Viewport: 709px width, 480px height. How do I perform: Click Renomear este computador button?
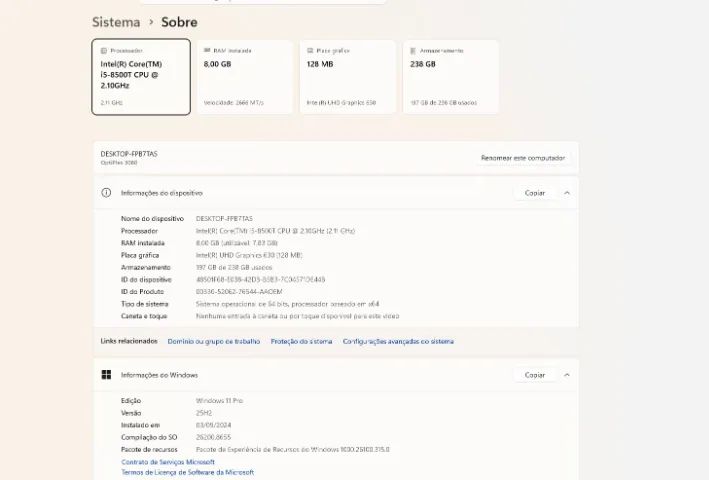click(x=523, y=158)
